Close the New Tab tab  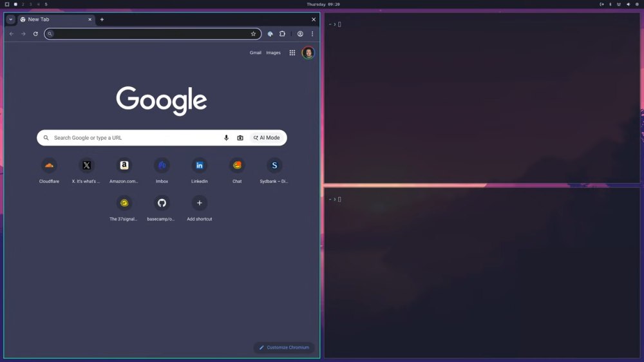point(90,19)
